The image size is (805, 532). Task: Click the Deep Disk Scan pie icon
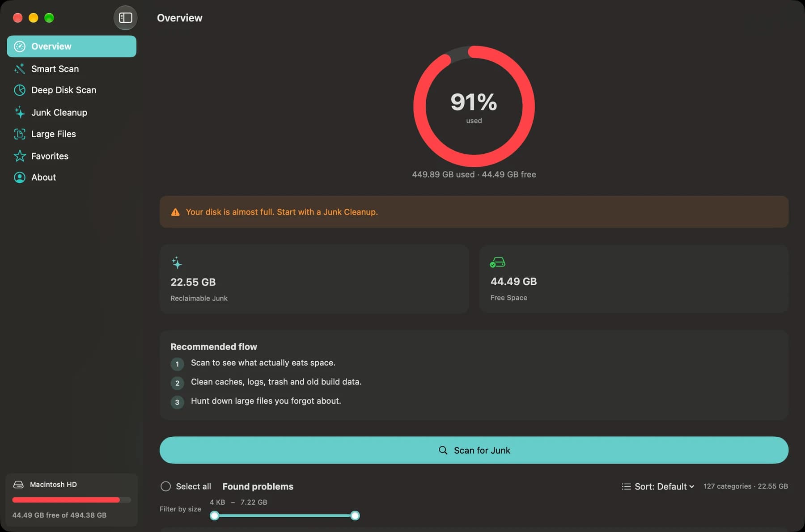tap(20, 90)
